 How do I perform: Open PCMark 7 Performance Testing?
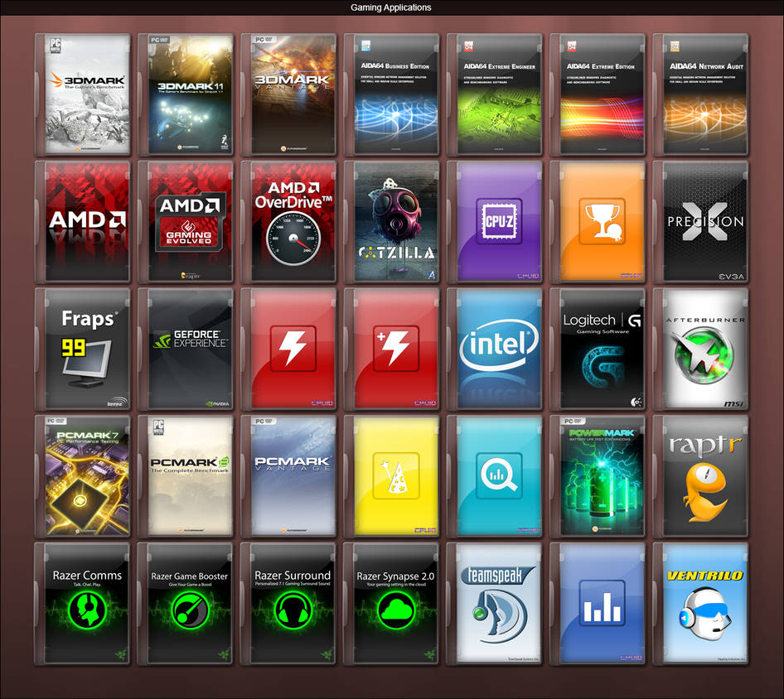[x=85, y=476]
